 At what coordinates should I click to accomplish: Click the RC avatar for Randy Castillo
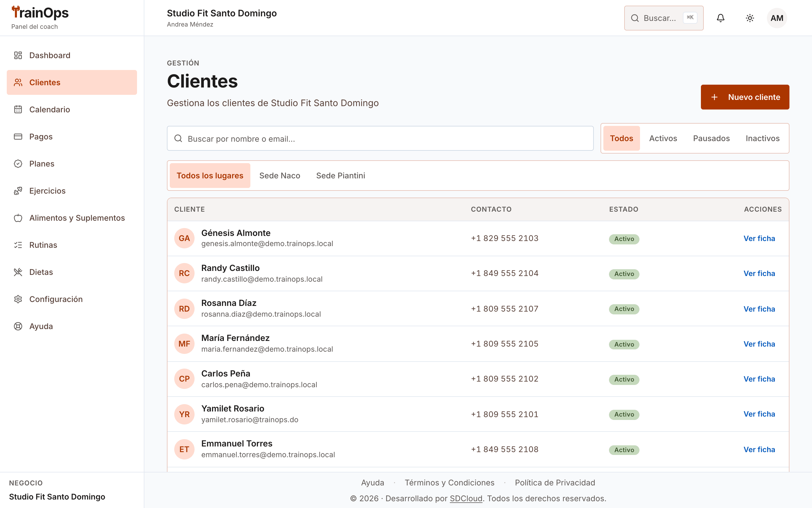coord(184,273)
